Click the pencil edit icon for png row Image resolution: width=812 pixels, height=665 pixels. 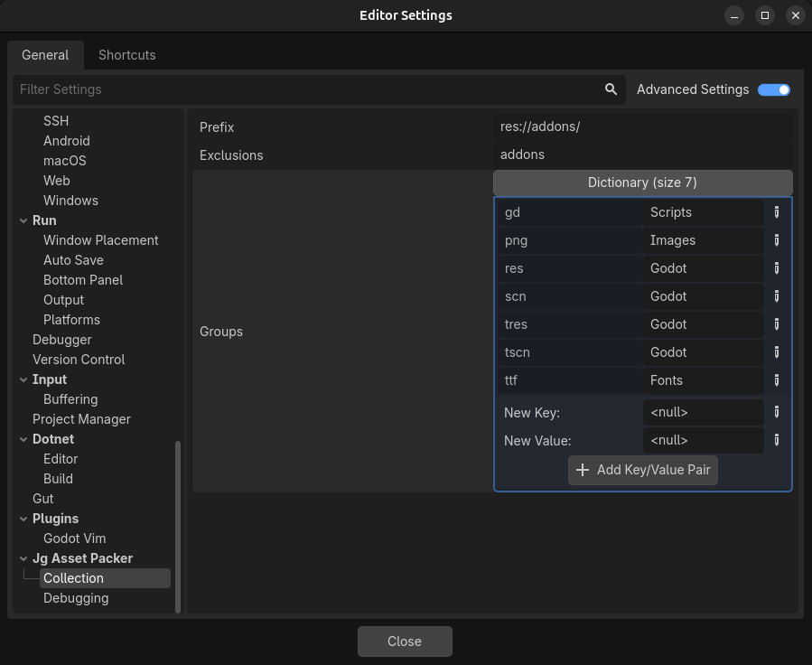(x=777, y=240)
